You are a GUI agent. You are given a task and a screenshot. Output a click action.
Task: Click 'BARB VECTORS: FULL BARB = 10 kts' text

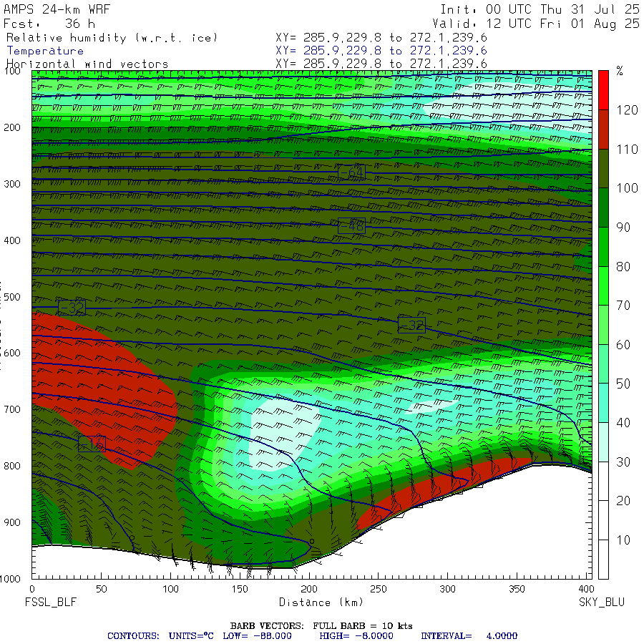pos(321,626)
